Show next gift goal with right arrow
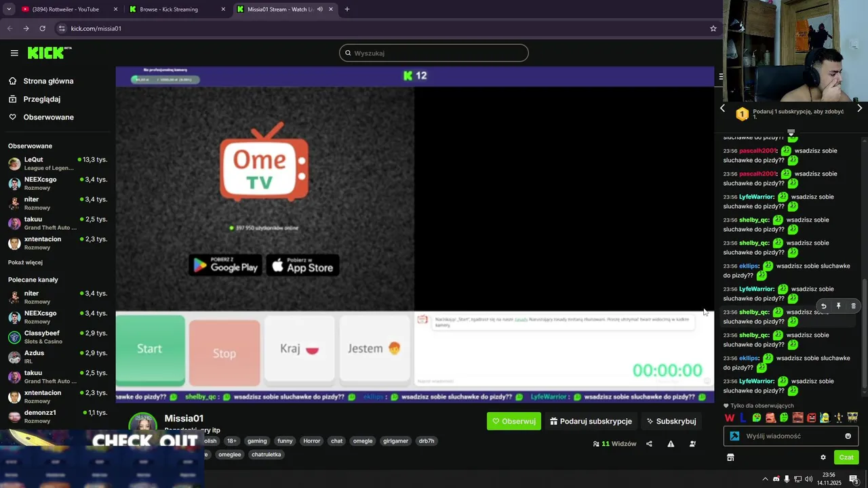The height and width of the screenshot is (488, 868). (860, 108)
